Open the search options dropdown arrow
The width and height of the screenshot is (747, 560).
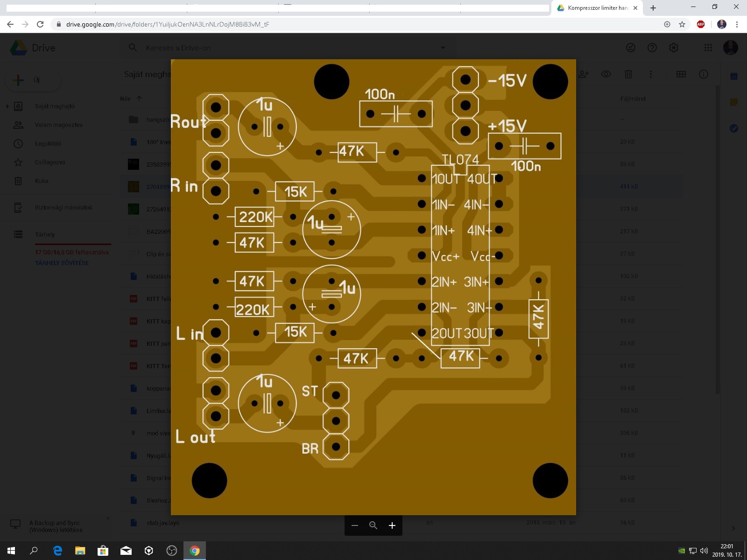click(443, 48)
